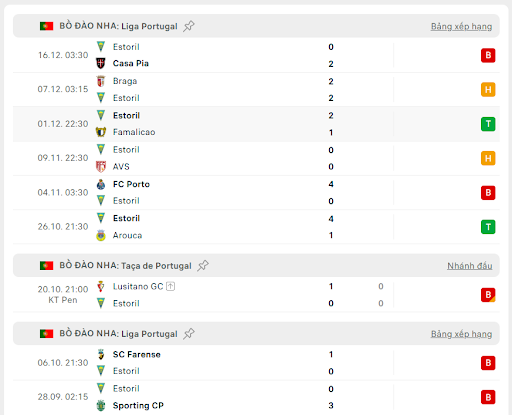This screenshot has width=512, height=415.
Task: Click the orange H badge for Braga–Estoril
Action: 488,90
